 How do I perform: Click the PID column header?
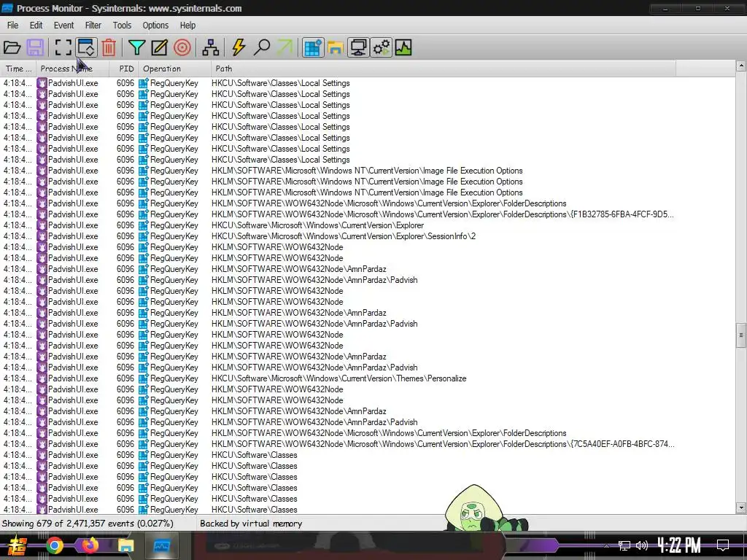[124, 69]
